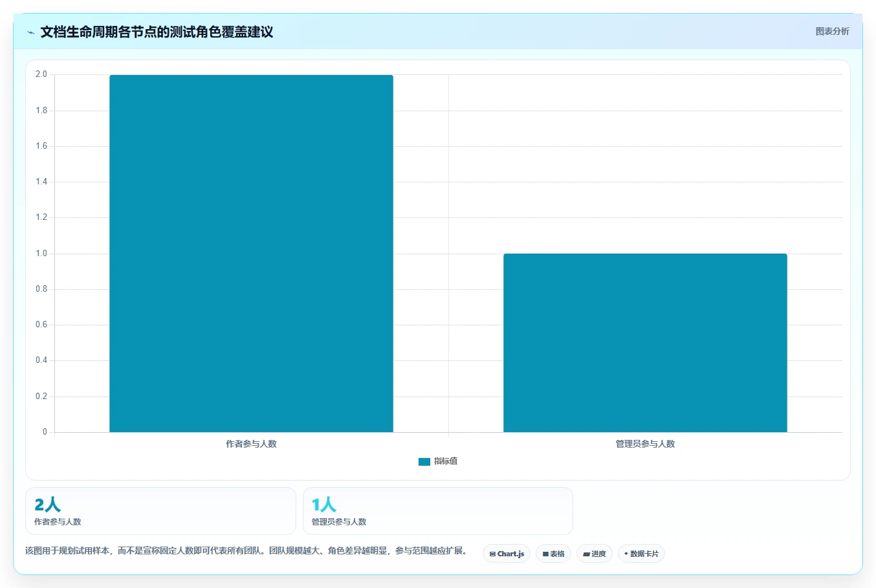Select the 表格 tag chip
The image size is (876, 588).
[553, 554]
